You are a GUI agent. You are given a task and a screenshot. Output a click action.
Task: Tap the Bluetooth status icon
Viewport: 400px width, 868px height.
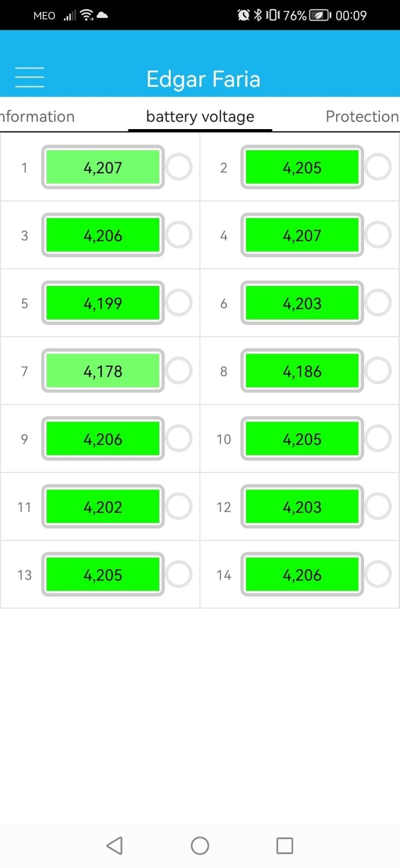tap(258, 15)
